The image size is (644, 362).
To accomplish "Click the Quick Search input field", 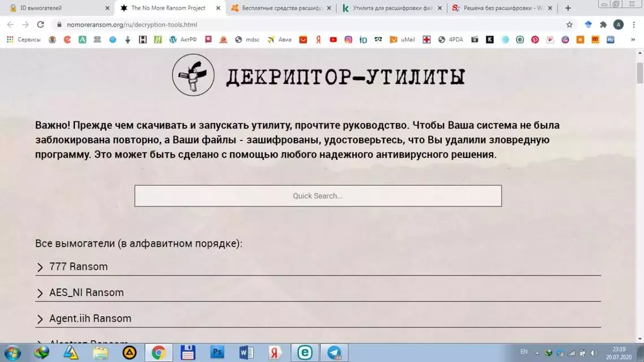I will coord(318,196).
